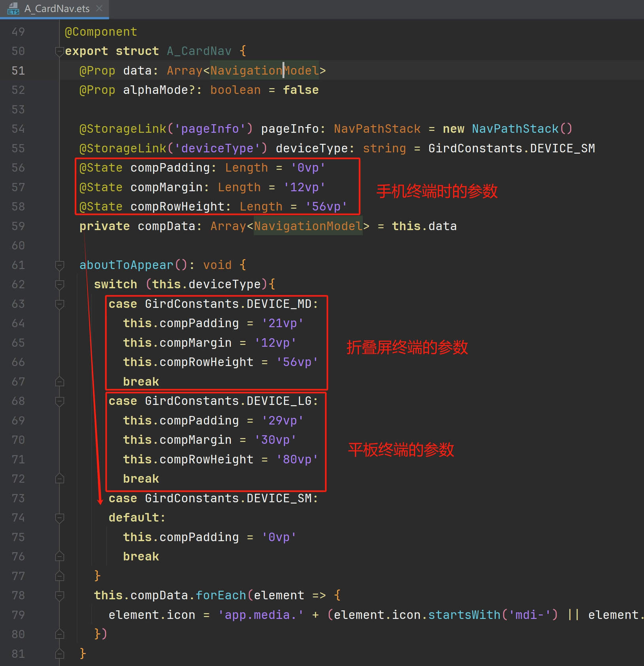
Task: Click the NavPathStack constructor call
Action: (522, 129)
